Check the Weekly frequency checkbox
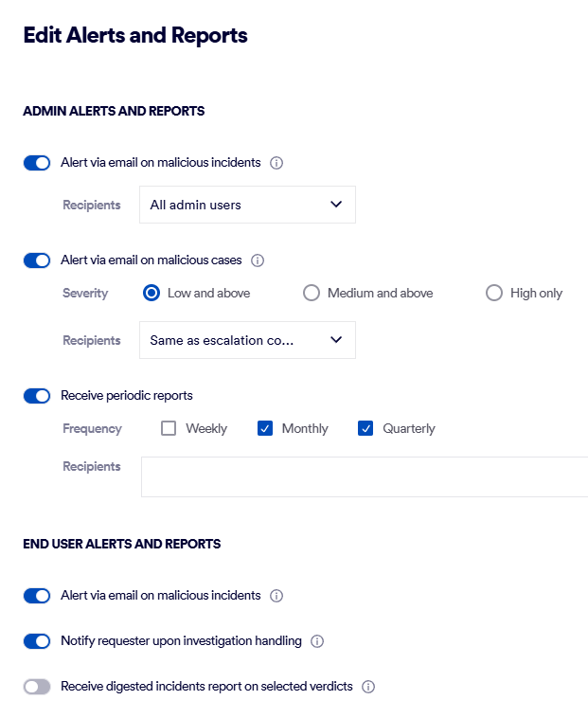Viewport: 588px width, 718px height. pyautogui.click(x=169, y=428)
